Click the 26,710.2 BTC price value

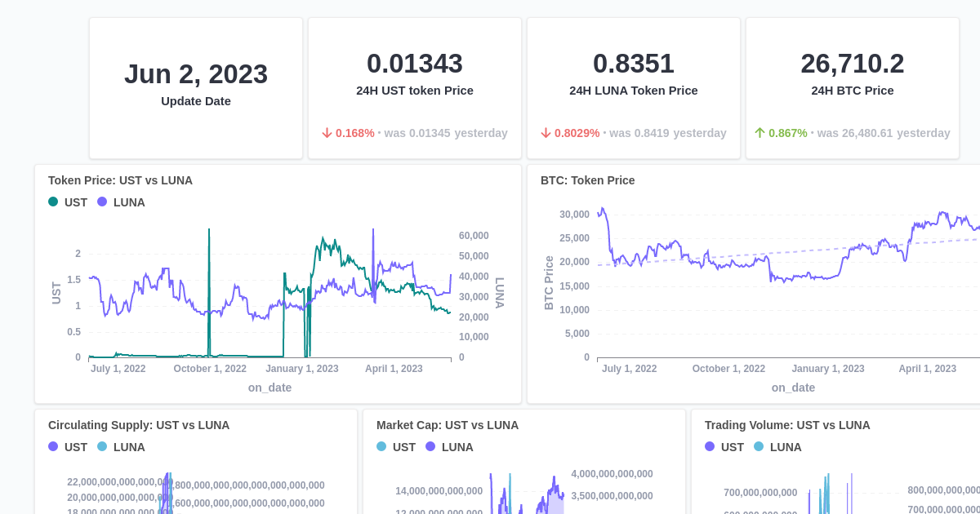(x=852, y=63)
